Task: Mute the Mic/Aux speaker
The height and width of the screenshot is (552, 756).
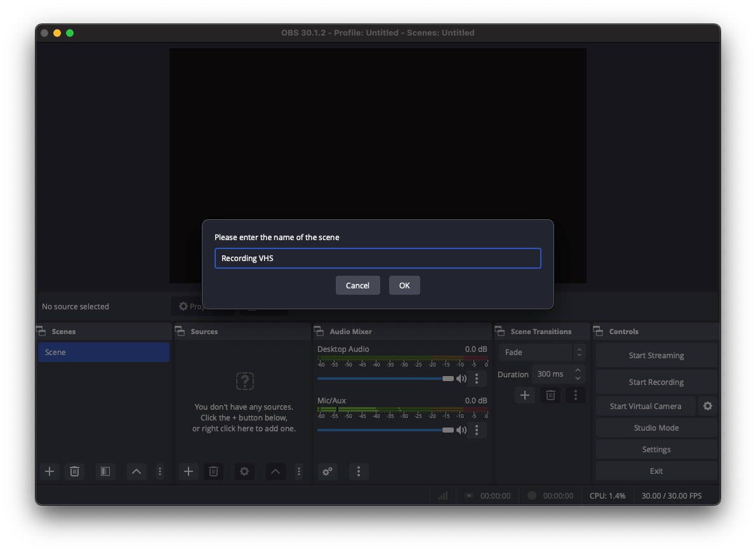Action: tap(461, 430)
